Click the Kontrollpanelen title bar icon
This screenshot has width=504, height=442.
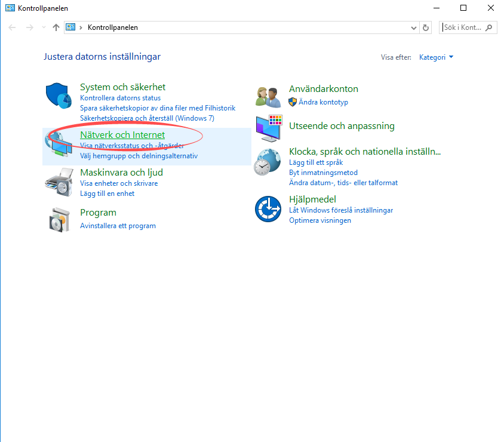click(10, 8)
